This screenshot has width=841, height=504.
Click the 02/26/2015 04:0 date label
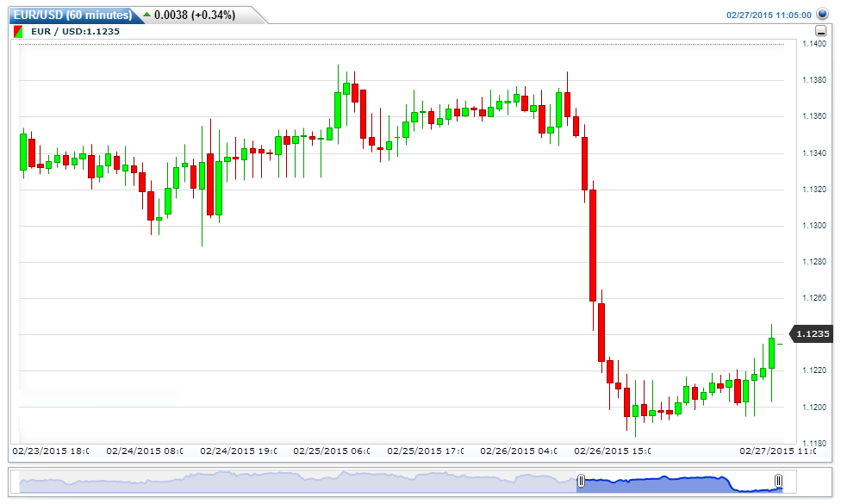click(519, 451)
